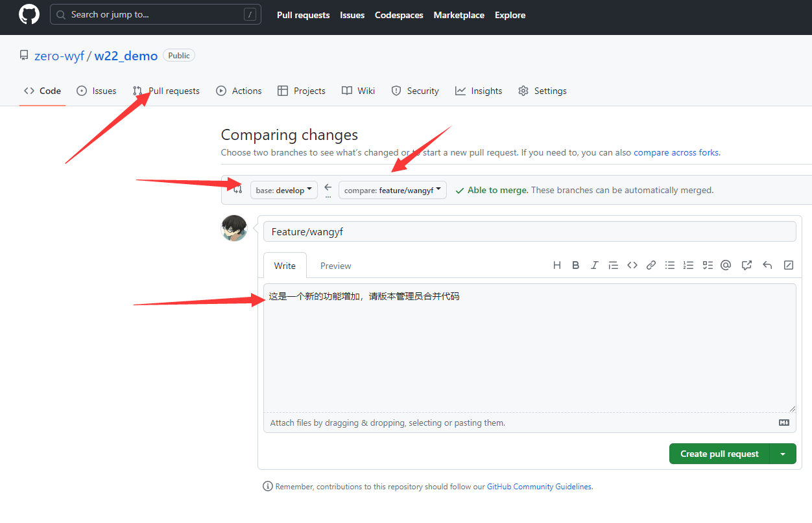Mention a user with the @ icon
This screenshot has width=812, height=523.
[x=725, y=265]
